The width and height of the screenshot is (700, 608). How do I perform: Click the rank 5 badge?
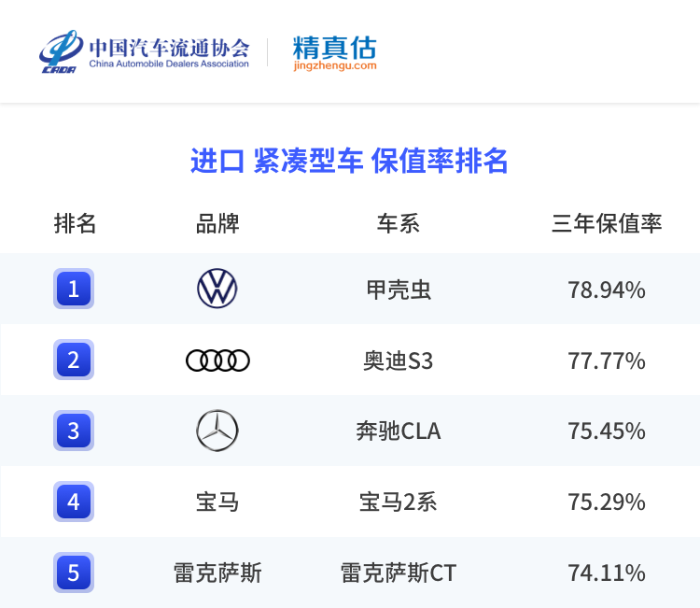(x=74, y=572)
